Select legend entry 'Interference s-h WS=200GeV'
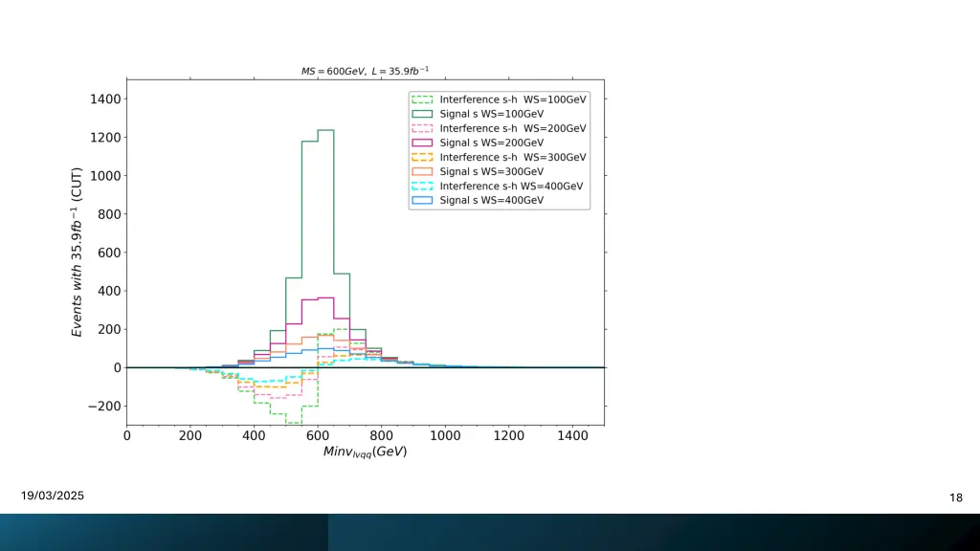 click(x=499, y=128)
